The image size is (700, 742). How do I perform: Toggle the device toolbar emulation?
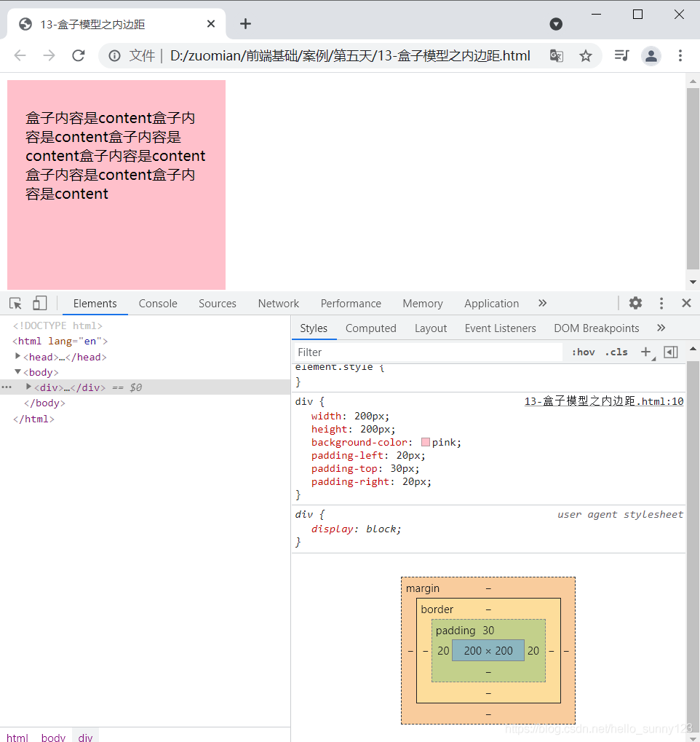click(39, 302)
